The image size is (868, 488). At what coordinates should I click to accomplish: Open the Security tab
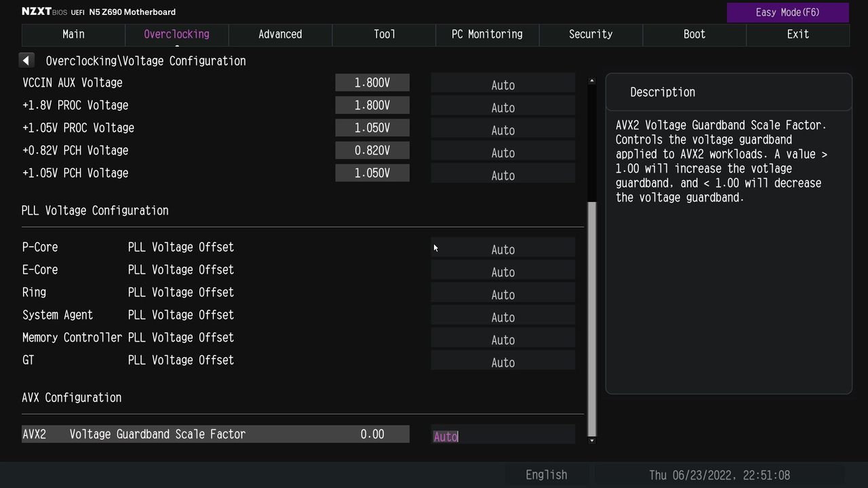coord(591,35)
